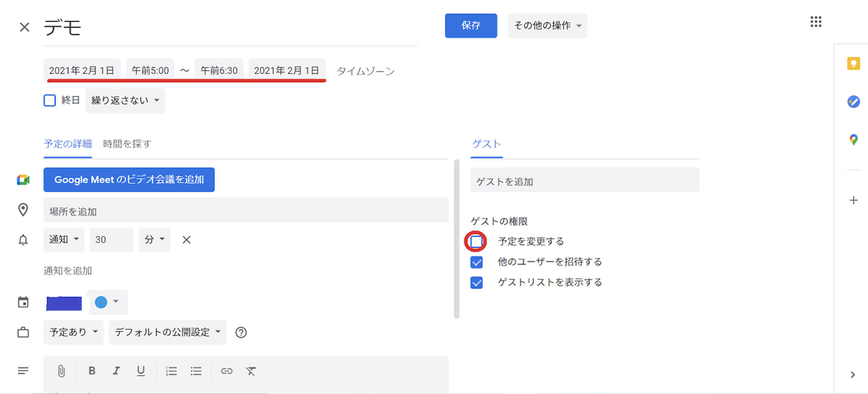Screen dimensions: 868x394
Task: Check 予定を変更する guest permission
Action: (476, 241)
